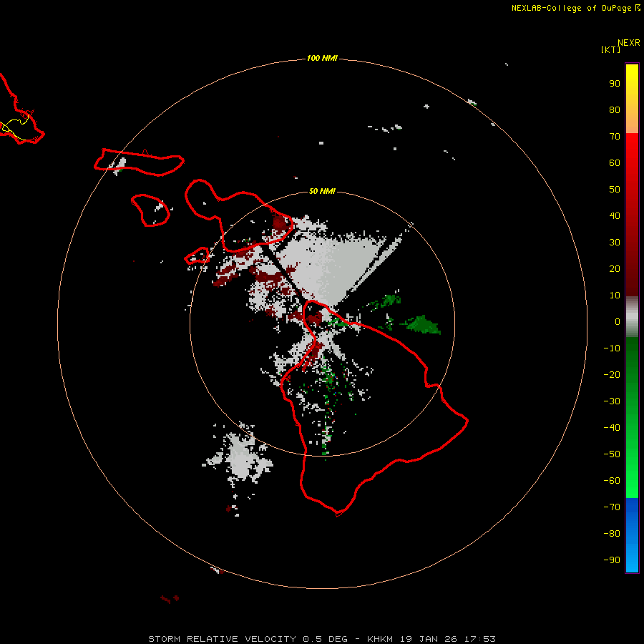Select the -60 knot colorbar label
The image size is (644, 644).
(612, 481)
